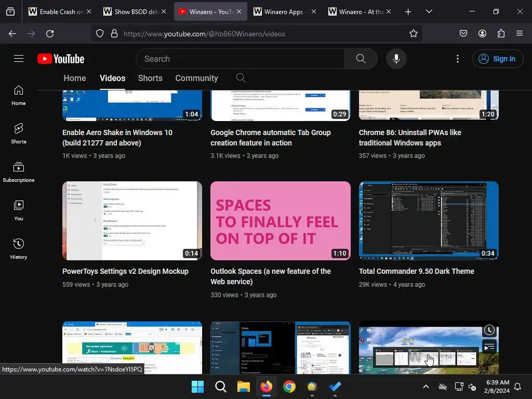Open Firefox extensions puzzle icon
Viewport: 532px width, 399px height.
[x=501, y=34]
